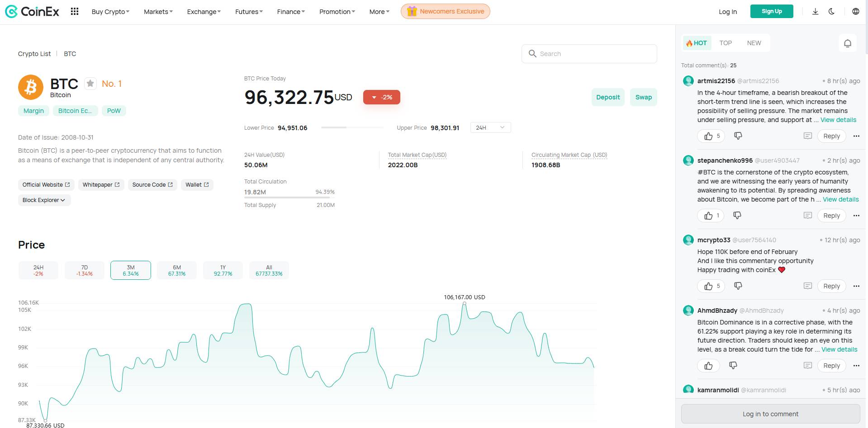The image size is (868, 428).
Task: Click the Log In link
Action: (x=728, y=12)
